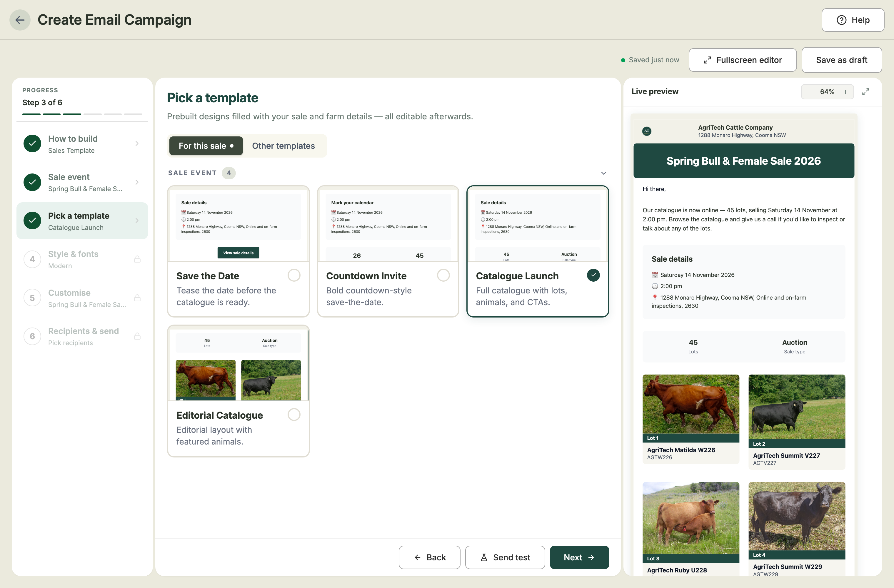Click the Fullscreen editor button

pyautogui.click(x=742, y=60)
